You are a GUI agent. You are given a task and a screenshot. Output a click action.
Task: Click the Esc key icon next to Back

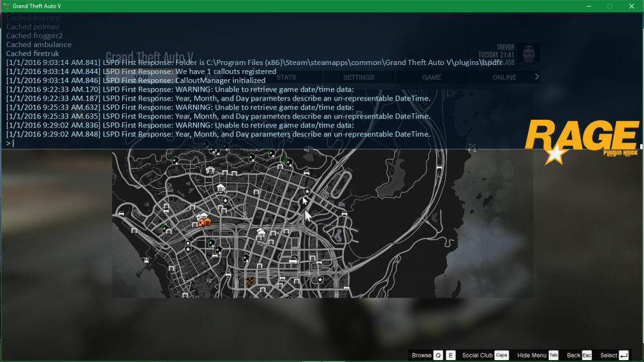587,355
